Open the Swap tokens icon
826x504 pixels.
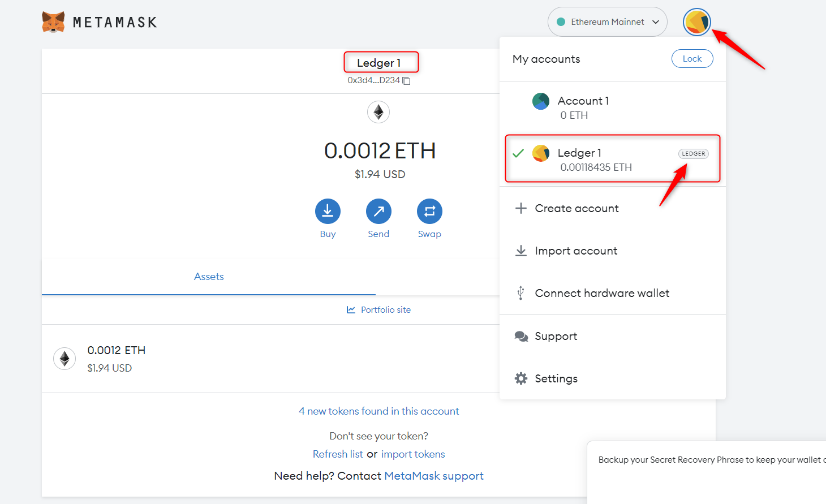(429, 212)
